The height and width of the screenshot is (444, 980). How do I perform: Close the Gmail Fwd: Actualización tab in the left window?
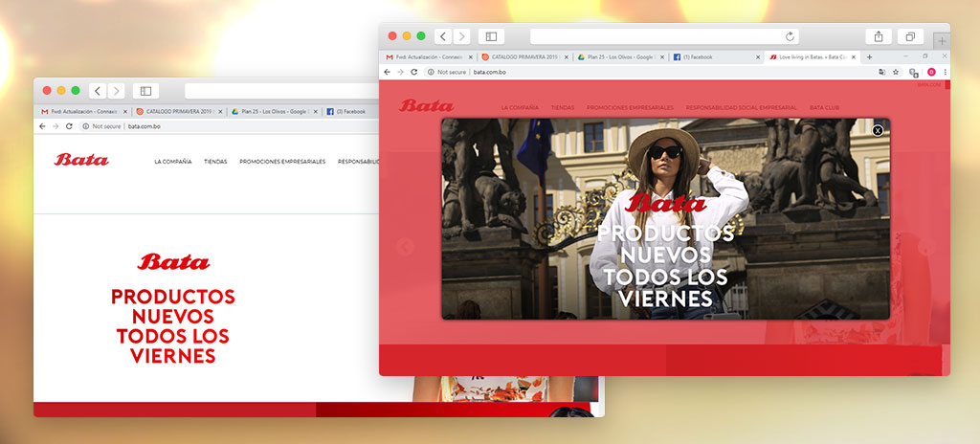tap(125, 112)
